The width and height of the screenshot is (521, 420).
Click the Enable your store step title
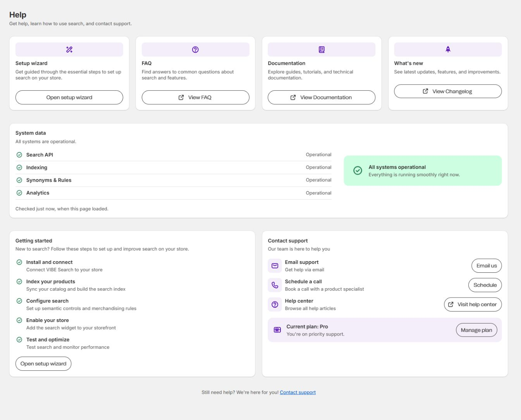(x=48, y=320)
